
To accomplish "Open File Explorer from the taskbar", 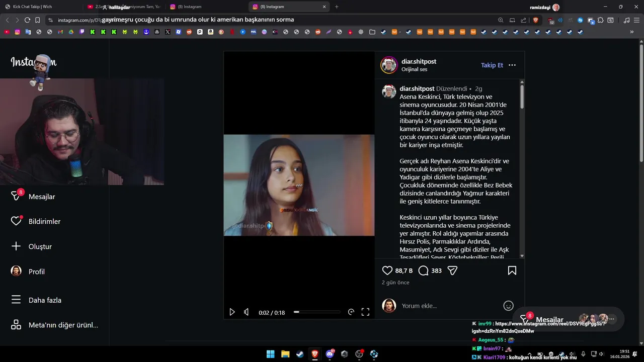I will click(x=285, y=354).
